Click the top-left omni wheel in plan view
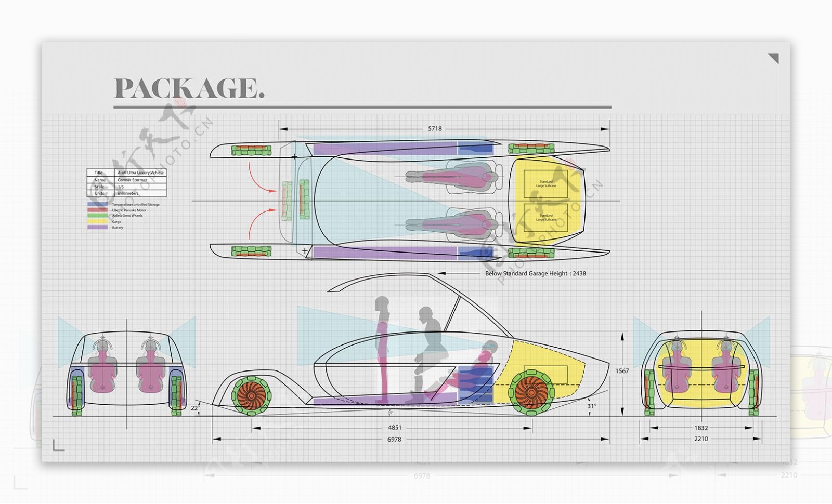 251,151
